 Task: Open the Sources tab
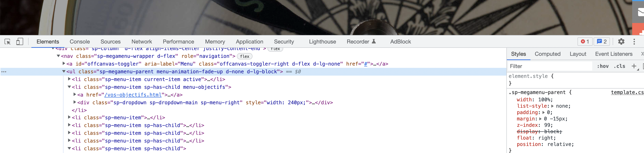coord(111,42)
